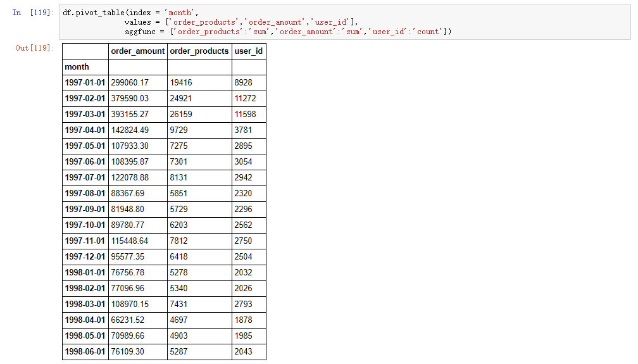638x364 pixels.
Task: Select the 1998-04-01 row label
Action: [85, 320]
